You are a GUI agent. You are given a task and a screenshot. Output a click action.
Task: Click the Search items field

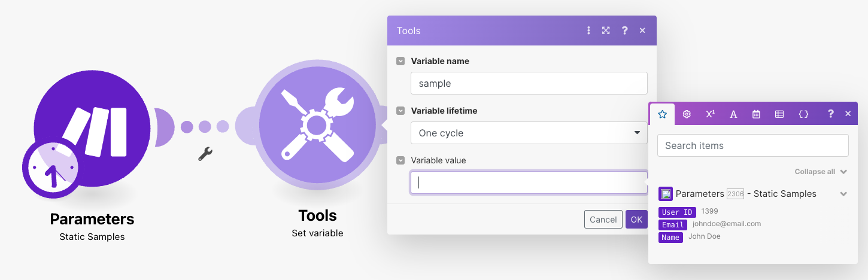tap(752, 145)
